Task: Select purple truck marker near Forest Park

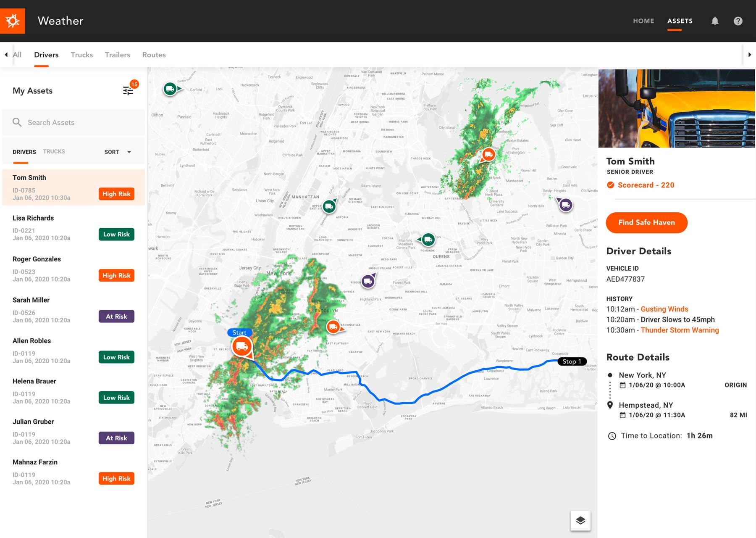Action: 368,281
